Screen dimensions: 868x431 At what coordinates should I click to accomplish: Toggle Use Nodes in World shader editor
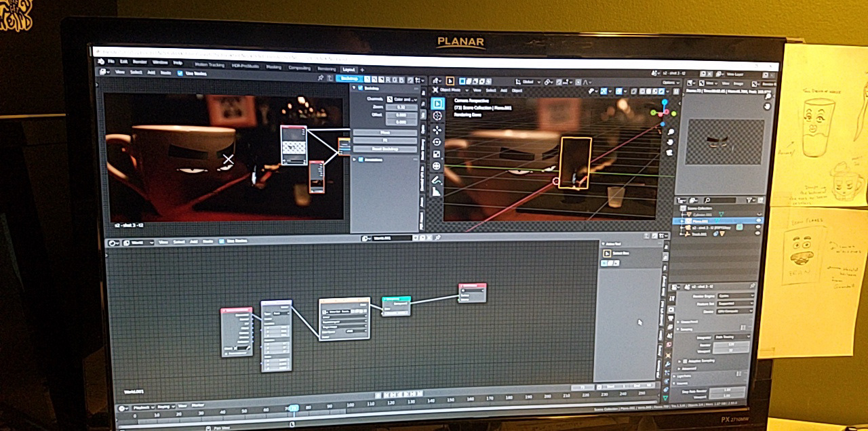point(220,241)
